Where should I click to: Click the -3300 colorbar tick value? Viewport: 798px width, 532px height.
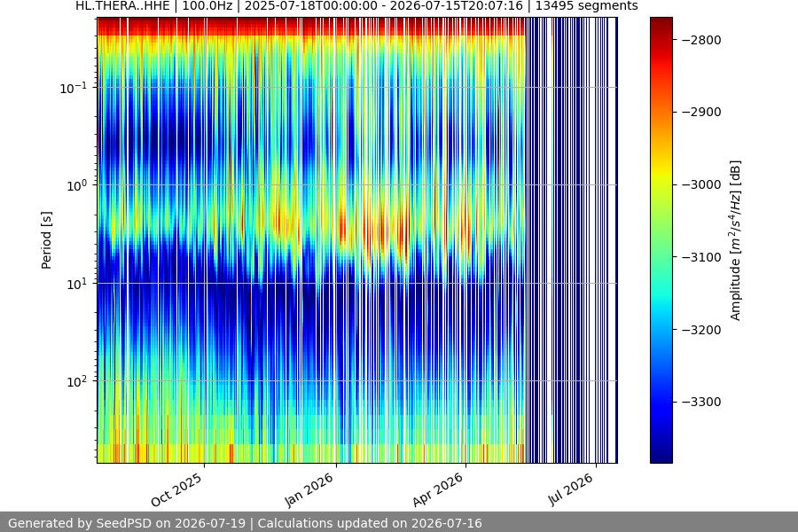pos(700,403)
